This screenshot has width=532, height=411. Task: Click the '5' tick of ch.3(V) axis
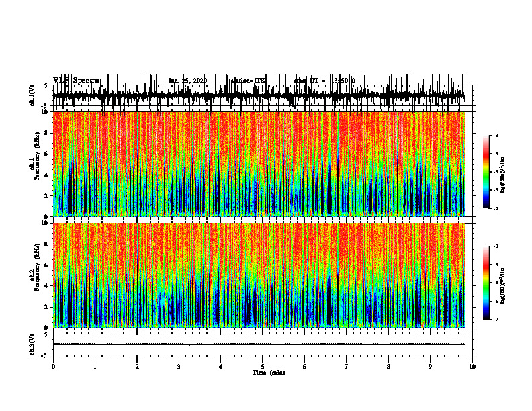46,334
